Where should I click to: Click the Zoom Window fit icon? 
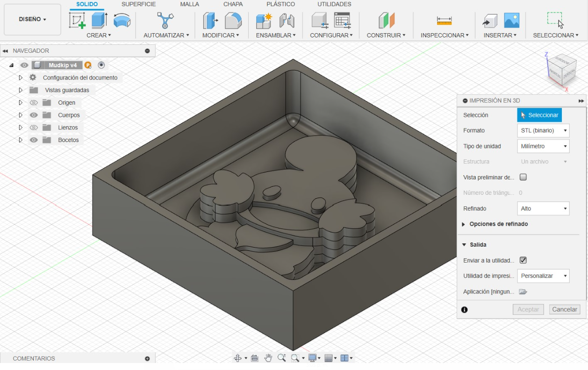(295, 358)
